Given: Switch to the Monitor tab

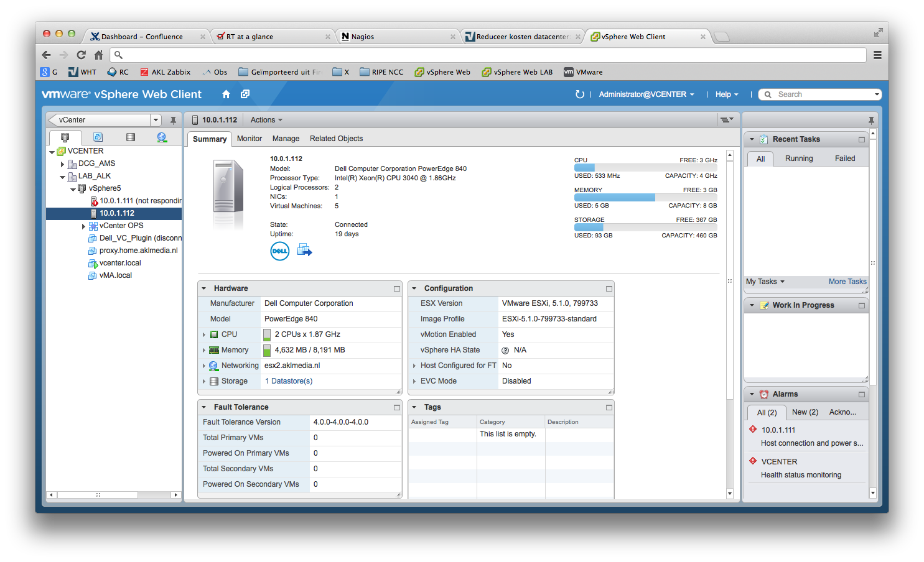Looking at the screenshot, I should click(250, 139).
